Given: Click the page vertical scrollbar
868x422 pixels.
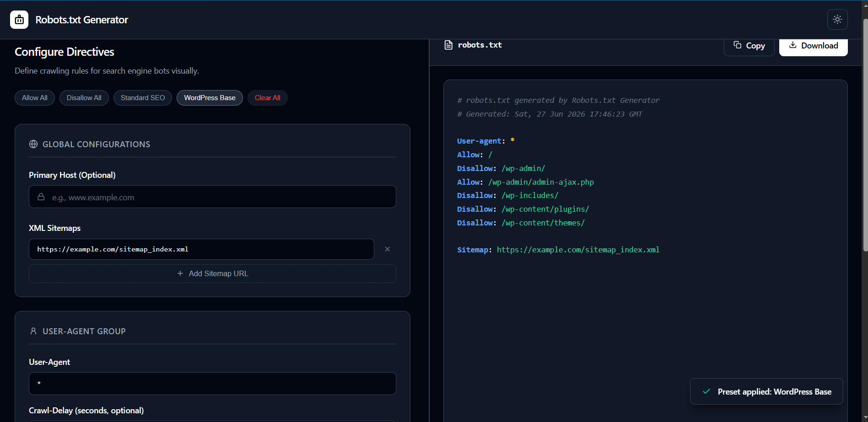Looking at the screenshot, I should click(x=865, y=135).
